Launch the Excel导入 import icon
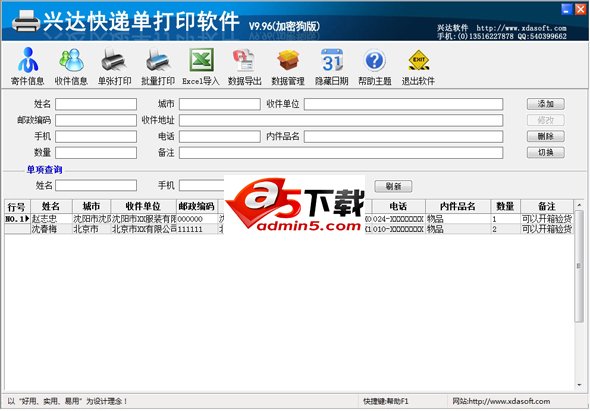This screenshot has height=411, width=590. click(201, 66)
